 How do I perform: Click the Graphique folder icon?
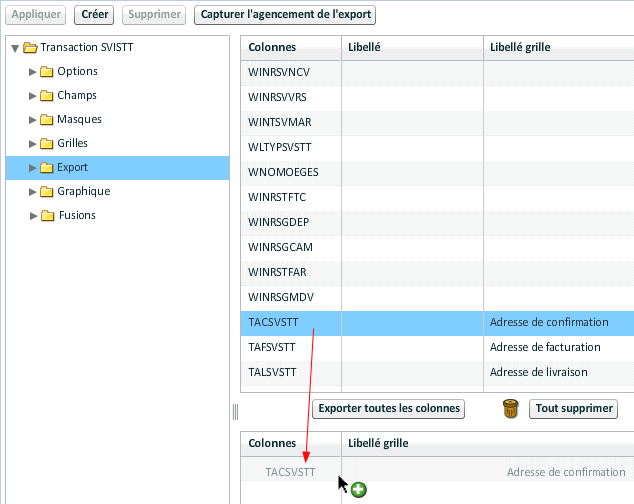tap(46, 192)
